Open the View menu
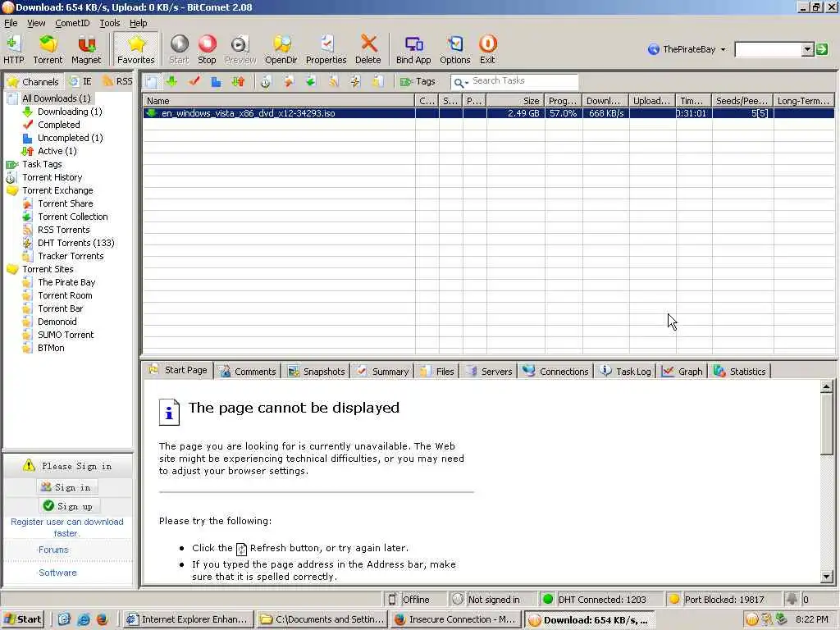The image size is (840, 630). point(36,23)
